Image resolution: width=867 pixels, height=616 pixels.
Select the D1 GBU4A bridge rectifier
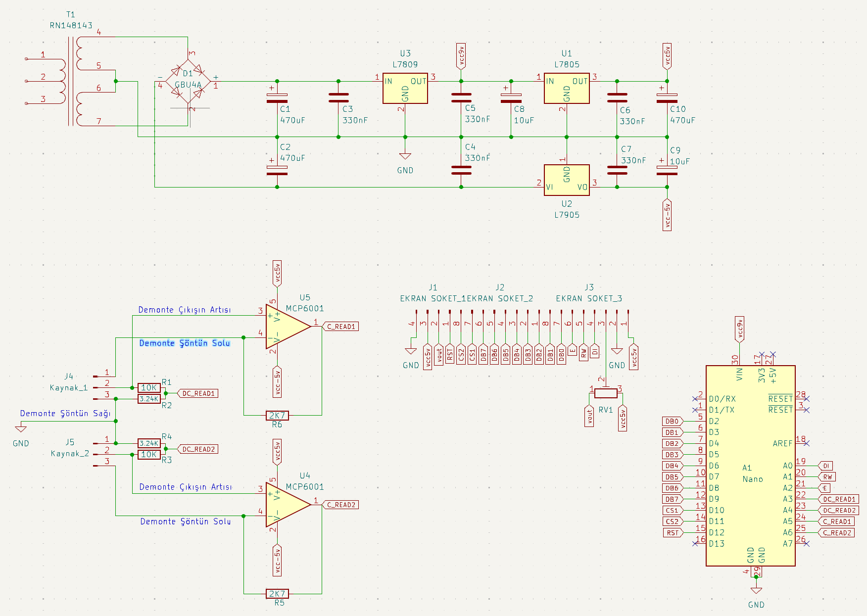[188, 81]
